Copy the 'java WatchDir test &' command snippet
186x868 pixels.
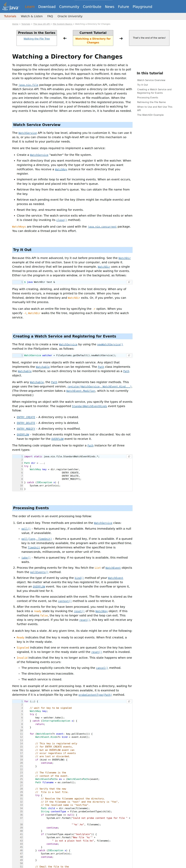[x=129, y=282]
